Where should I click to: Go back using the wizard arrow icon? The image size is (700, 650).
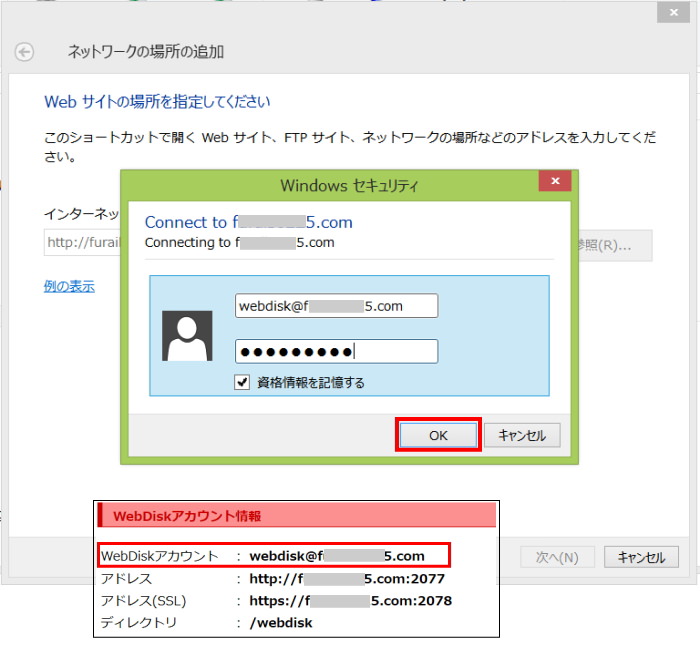(24, 52)
